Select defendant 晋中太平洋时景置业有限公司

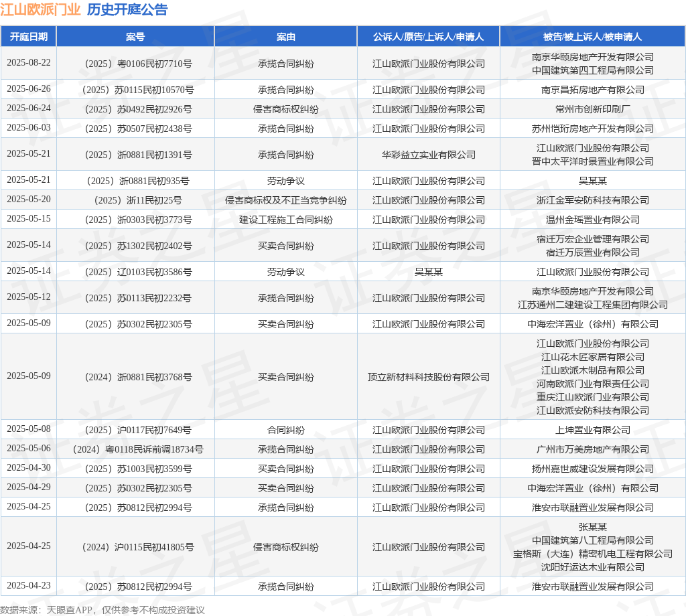[593, 161]
